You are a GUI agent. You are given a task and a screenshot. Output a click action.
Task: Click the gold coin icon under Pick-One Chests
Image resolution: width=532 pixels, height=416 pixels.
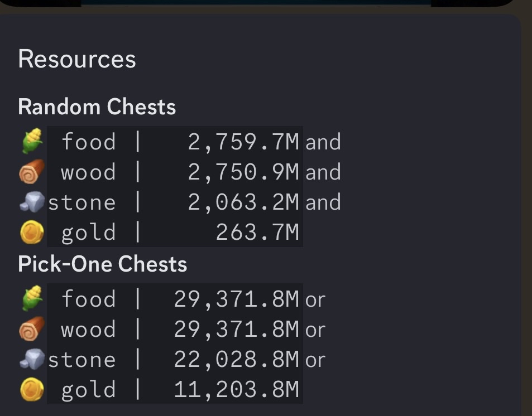31,390
